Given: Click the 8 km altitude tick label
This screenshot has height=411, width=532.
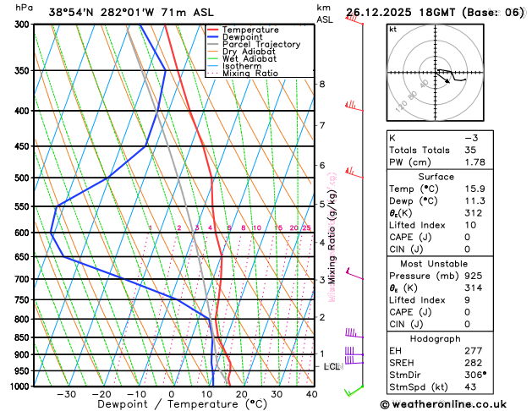Looking at the screenshot, I should tap(322, 84).
